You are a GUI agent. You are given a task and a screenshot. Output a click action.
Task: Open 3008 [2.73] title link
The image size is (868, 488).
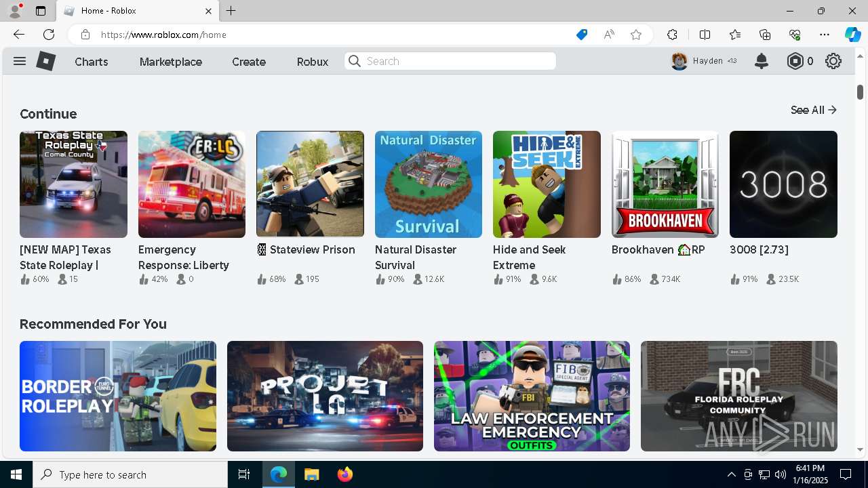click(x=759, y=249)
